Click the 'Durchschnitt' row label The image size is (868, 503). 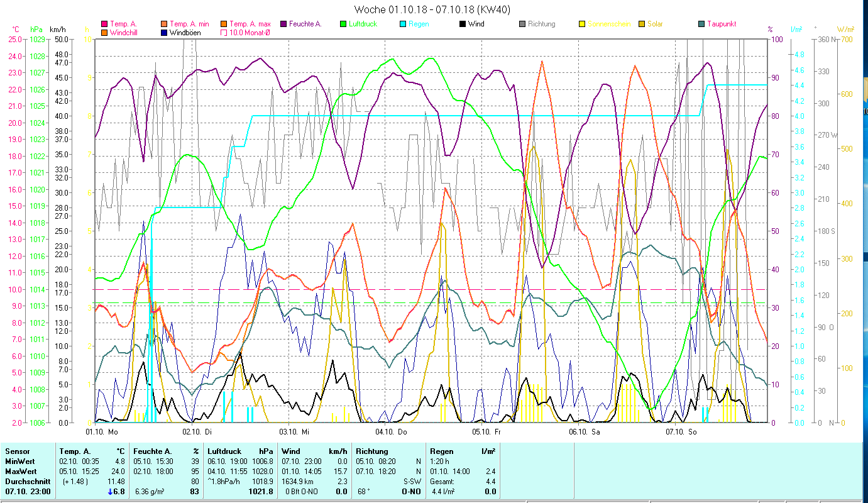point(27,482)
